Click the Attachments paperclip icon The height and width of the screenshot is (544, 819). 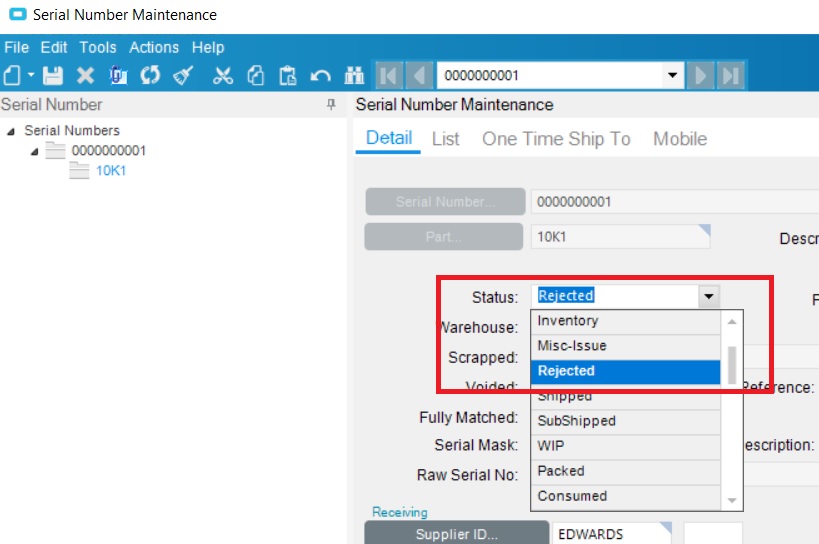pyautogui.click(x=118, y=76)
